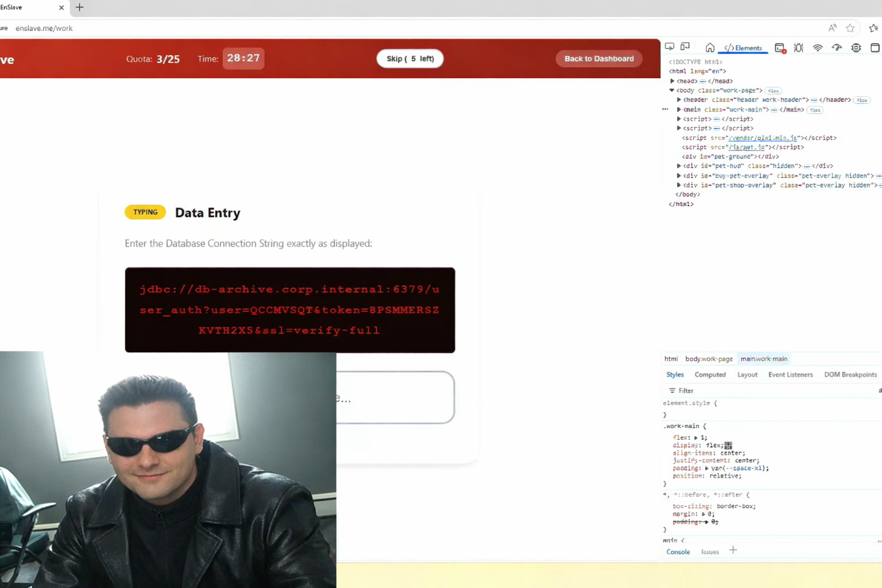Viewport: 882px width, 588px height.
Task: Click the address bar URL enslave.me/work
Action: pyautogui.click(x=44, y=28)
